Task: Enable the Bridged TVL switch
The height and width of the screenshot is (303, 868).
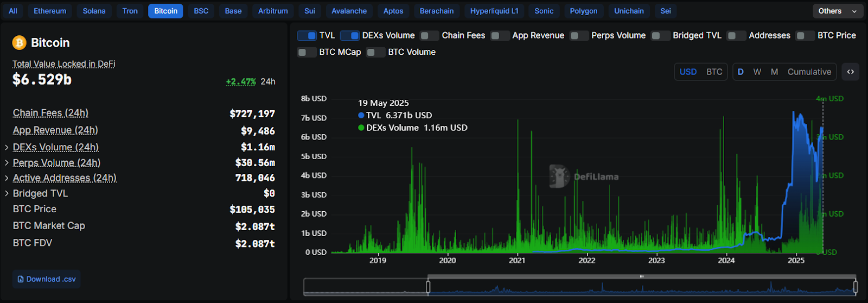Action: tap(660, 35)
